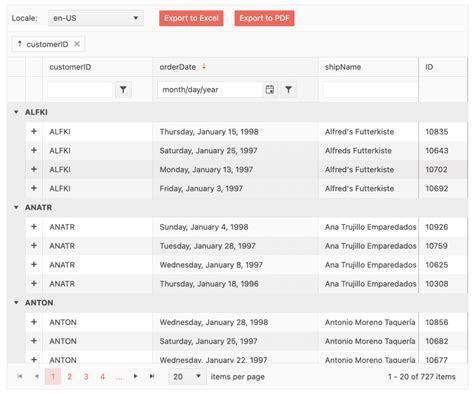Open orderDate filter operator menu
Image resolution: width=474 pixels, height=394 pixels.
click(x=289, y=90)
